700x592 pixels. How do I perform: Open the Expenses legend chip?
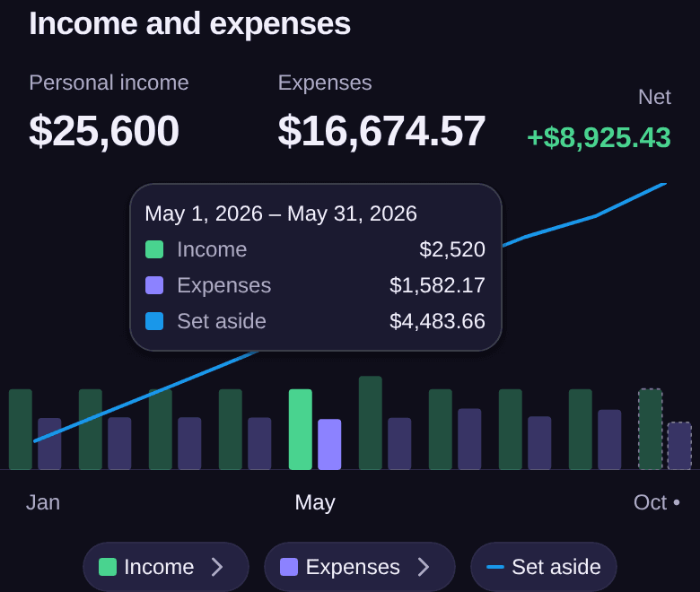[359, 567]
